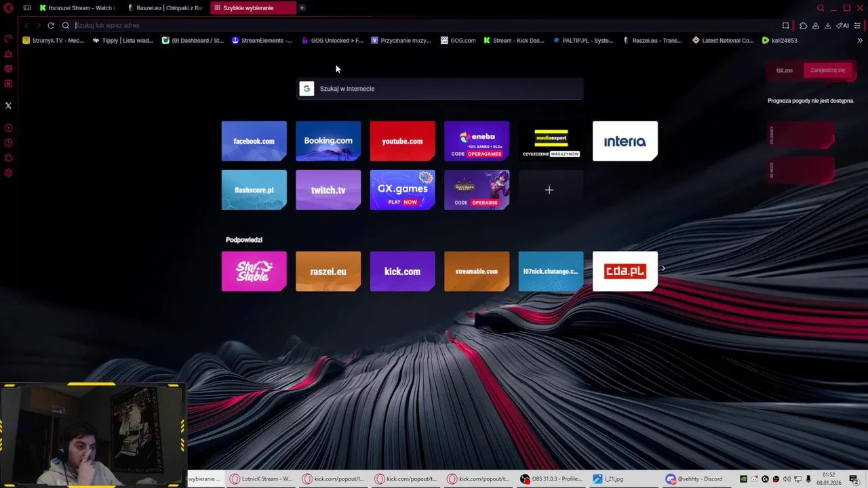Open the kick.com suggestion tile
The image size is (868, 488).
[x=403, y=271]
